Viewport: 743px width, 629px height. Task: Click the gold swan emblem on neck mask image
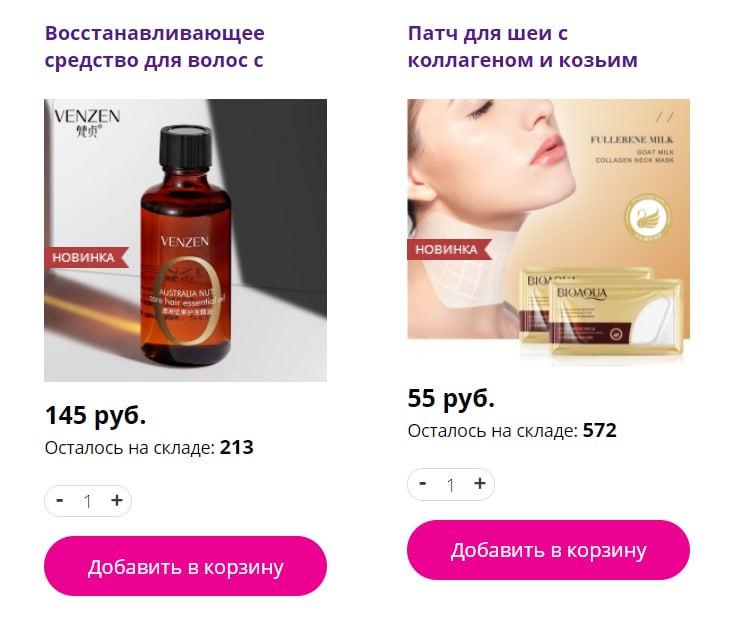(x=647, y=218)
